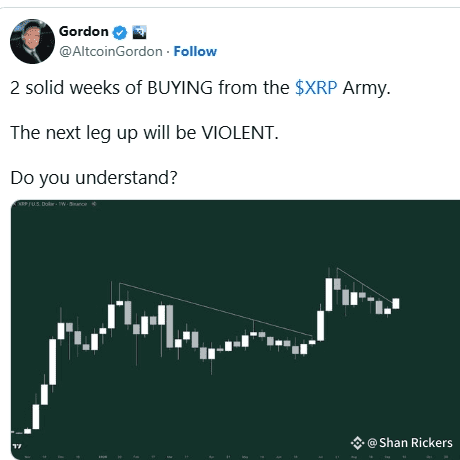Screen dimensions: 460x460
Task: Click the small icon after the chart title
Action: pos(94,204)
